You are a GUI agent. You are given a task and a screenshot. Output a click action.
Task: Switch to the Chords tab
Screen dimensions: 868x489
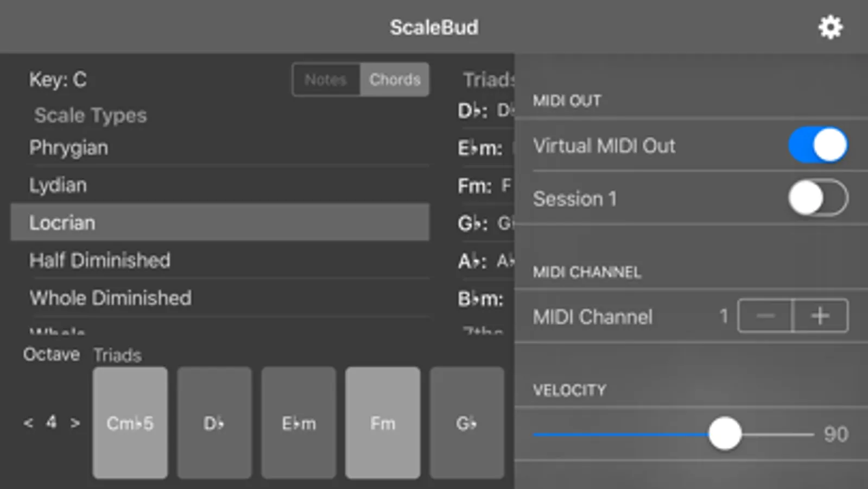(x=395, y=80)
